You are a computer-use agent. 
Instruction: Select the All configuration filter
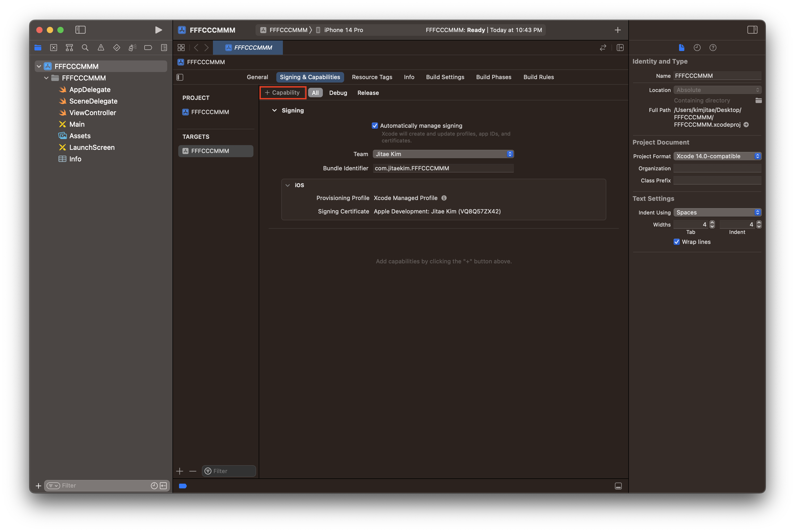315,93
